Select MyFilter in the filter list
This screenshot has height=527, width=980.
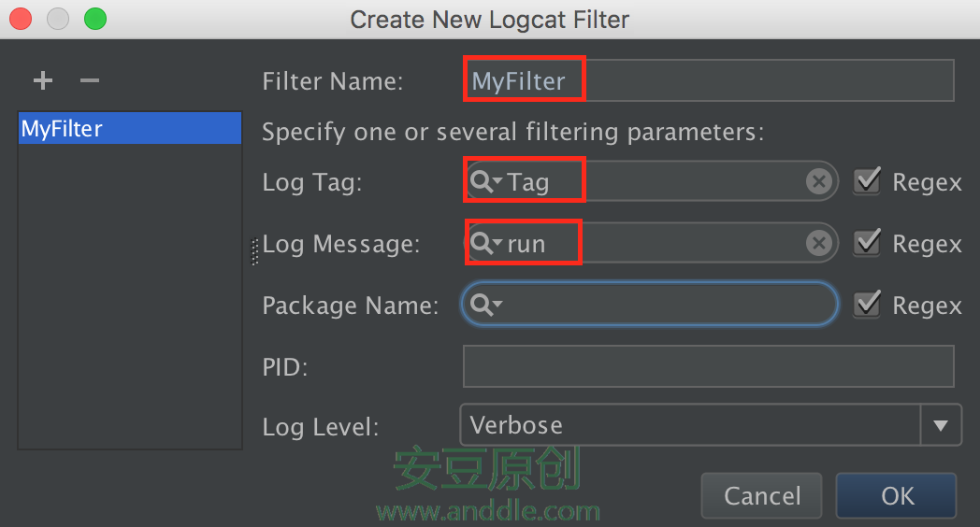tap(129, 129)
